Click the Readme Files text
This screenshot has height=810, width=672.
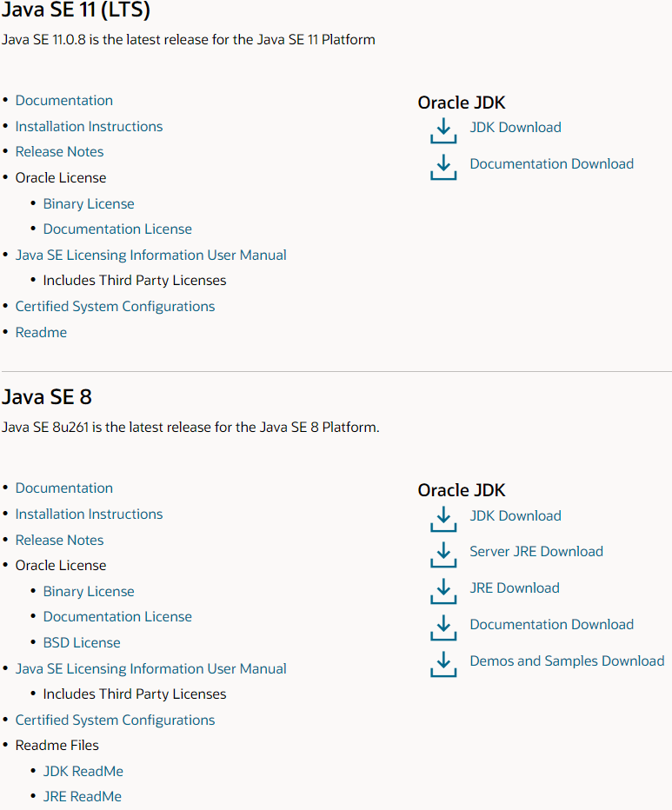tap(57, 745)
